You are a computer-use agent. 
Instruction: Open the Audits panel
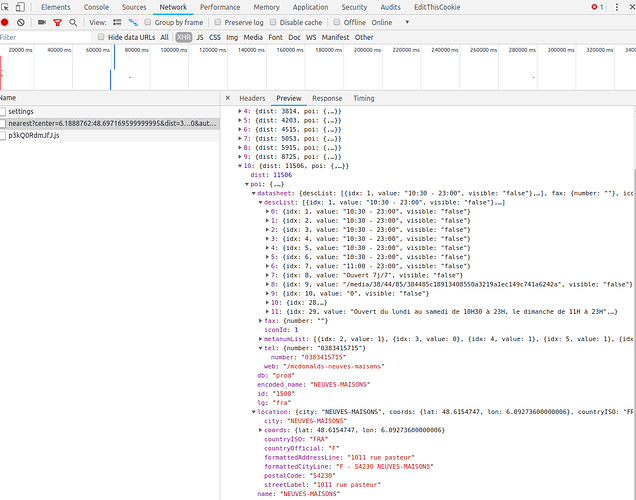click(390, 7)
